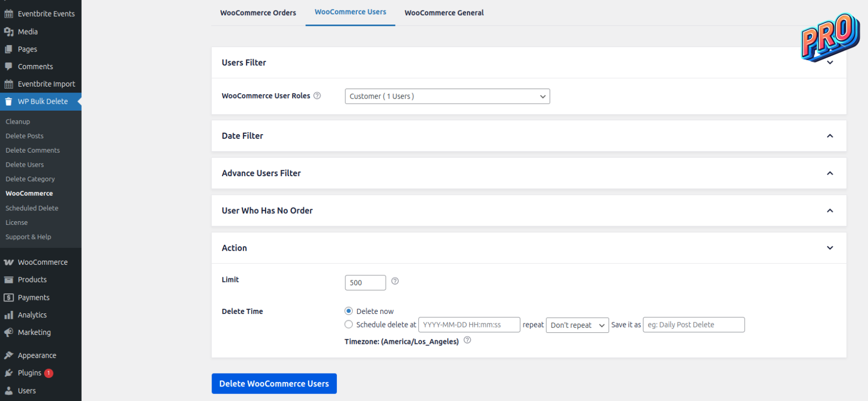The height and width of the screenshot is (401, 868).
Task: Click the Users person icon
Action: 9,390
